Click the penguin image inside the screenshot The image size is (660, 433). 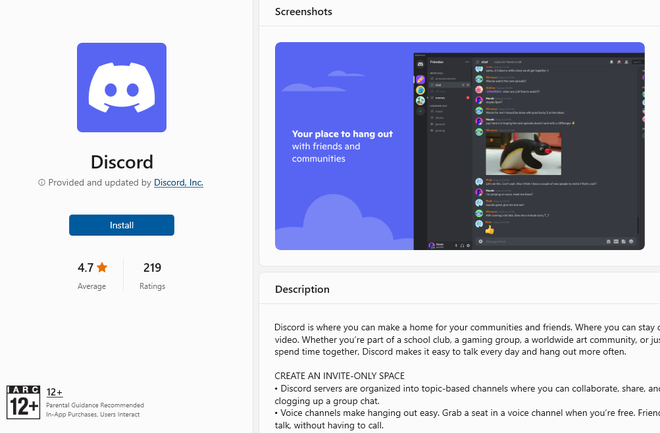[x=523, y=154]
